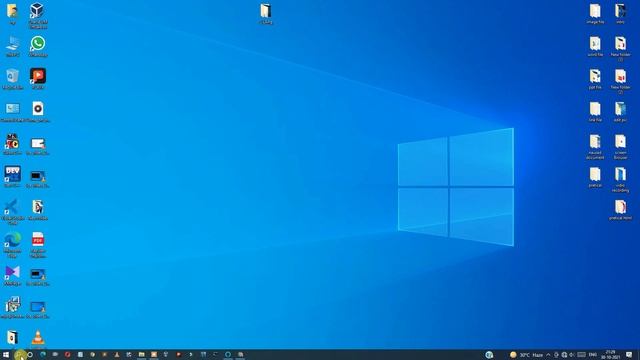Image resolution: width=640 pixels, height=360 pixels.
Task: Open File Explorer from the taskbar
Action: (141, 355)
